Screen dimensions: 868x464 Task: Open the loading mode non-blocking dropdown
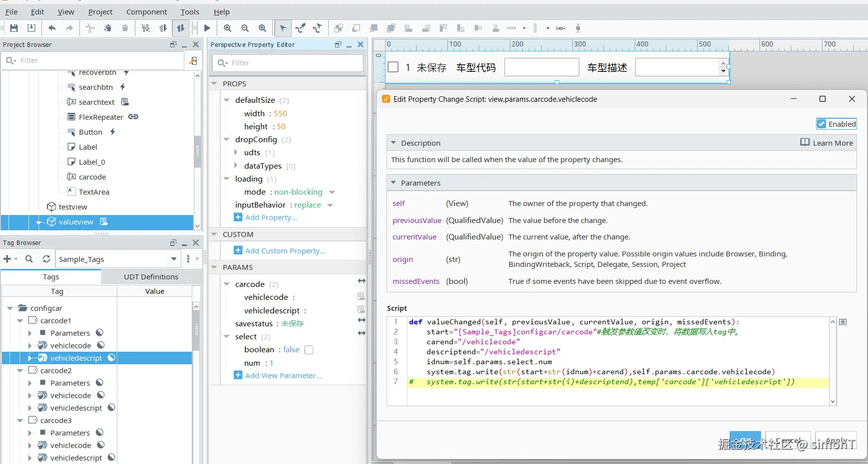pos(332,192)
